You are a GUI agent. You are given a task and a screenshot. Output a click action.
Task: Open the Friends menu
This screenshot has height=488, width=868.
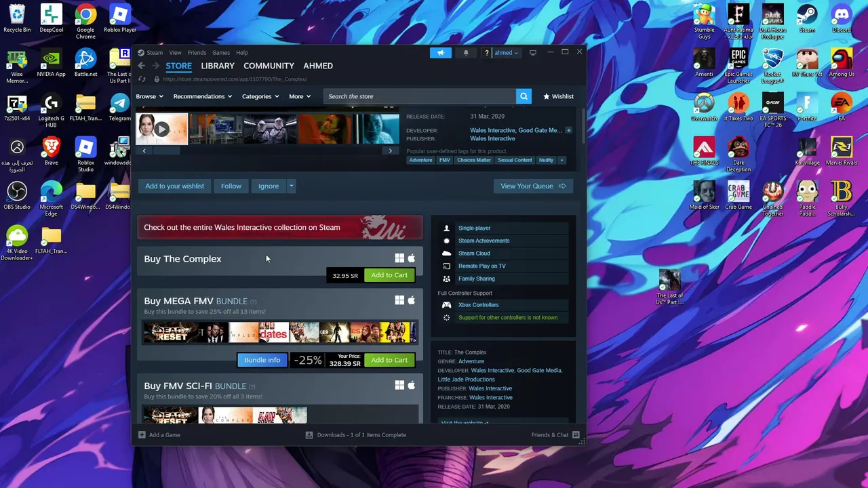coord(197,53)
